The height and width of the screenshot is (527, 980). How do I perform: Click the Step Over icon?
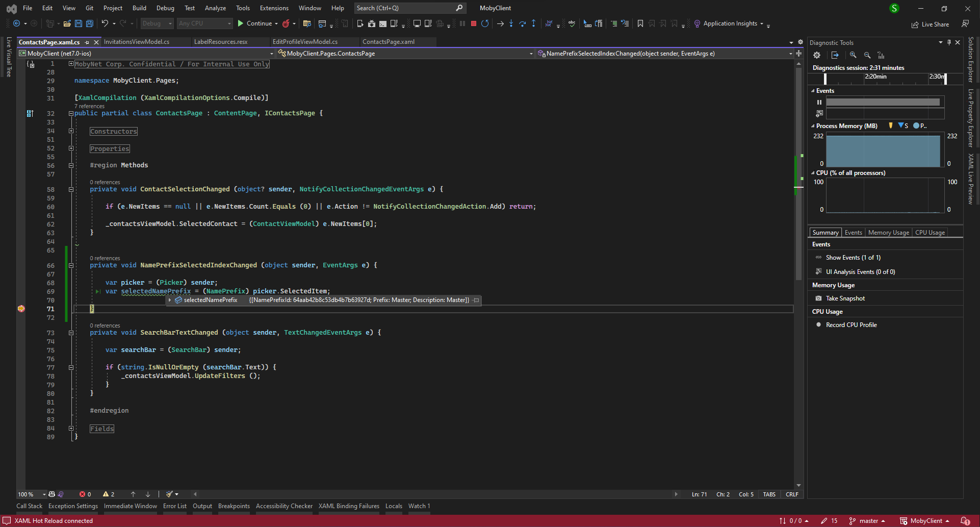coord(523,23)
